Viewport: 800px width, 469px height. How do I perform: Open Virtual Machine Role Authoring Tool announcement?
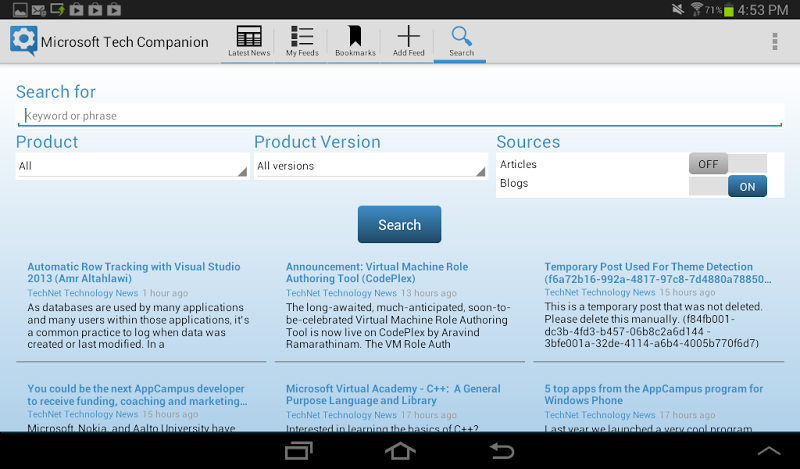[x=377, y=273]
